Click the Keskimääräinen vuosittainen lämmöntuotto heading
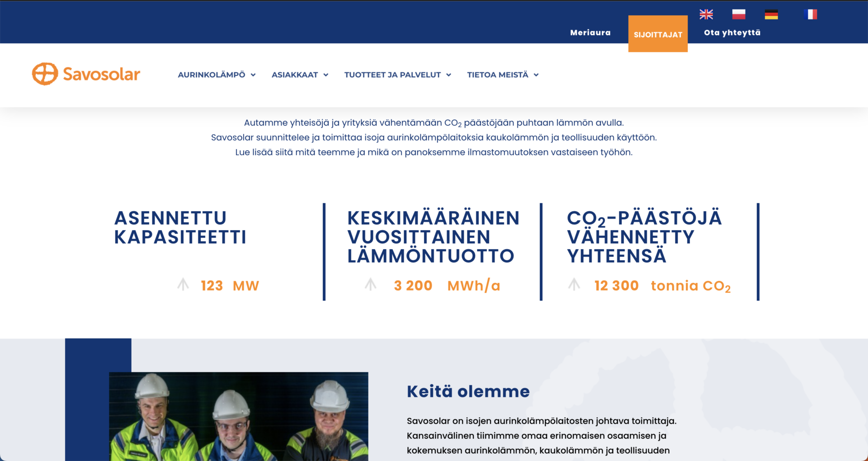This screenshot has height=461, width=868. pyautogui.click(x=433, y=237)
